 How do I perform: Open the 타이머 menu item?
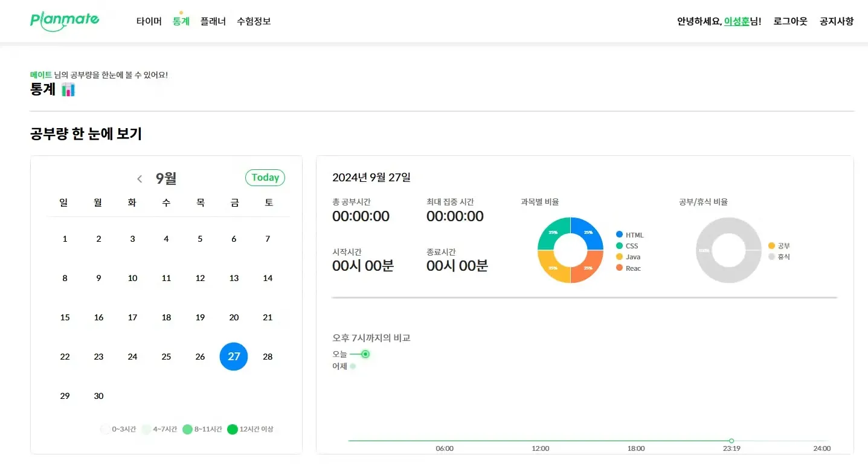pyautogui.click(x=149, y=21)
